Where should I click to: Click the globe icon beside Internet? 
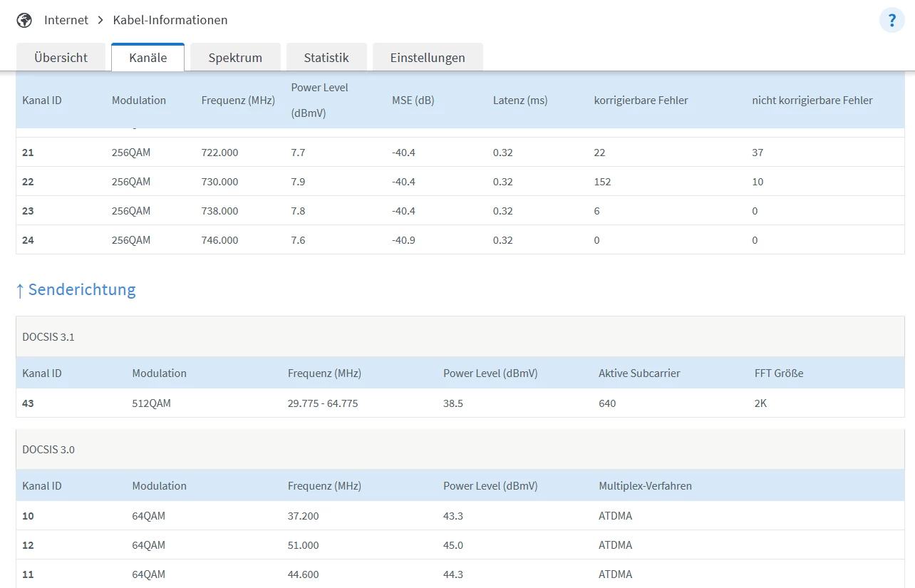tap(24, 20)
